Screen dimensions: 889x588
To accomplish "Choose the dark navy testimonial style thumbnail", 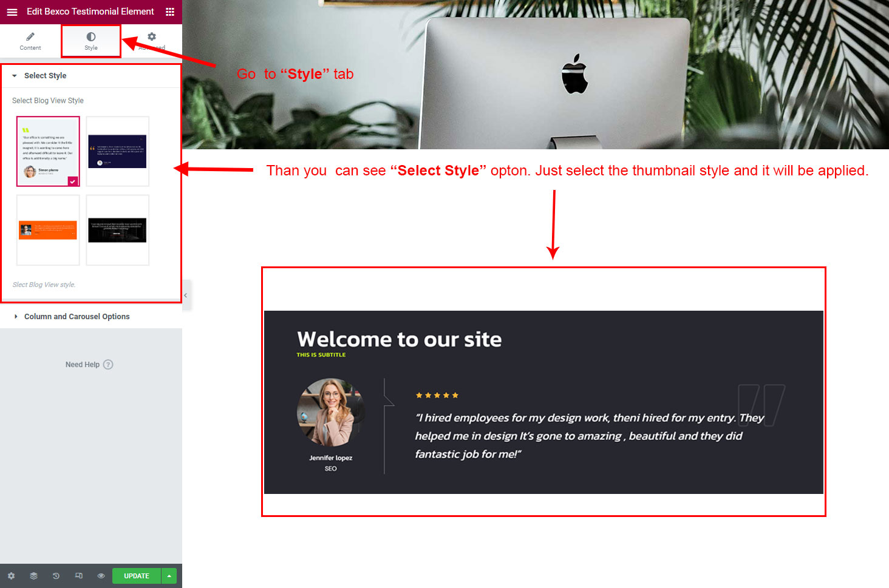I will pyautogui.click(x=117, y=151).
